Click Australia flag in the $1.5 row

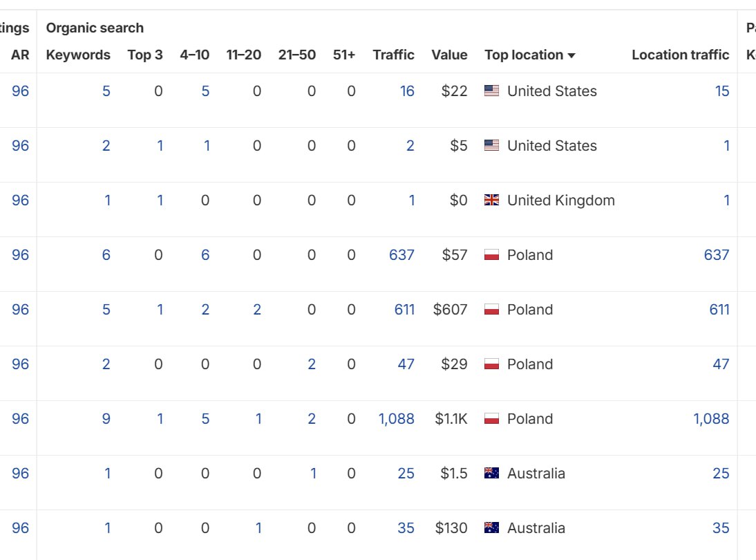491,474
